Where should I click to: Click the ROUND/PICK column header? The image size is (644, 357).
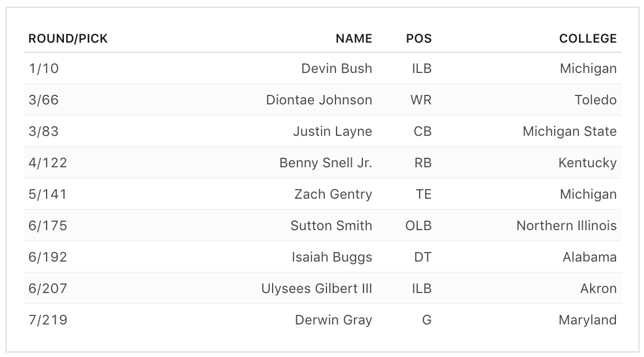68,39
